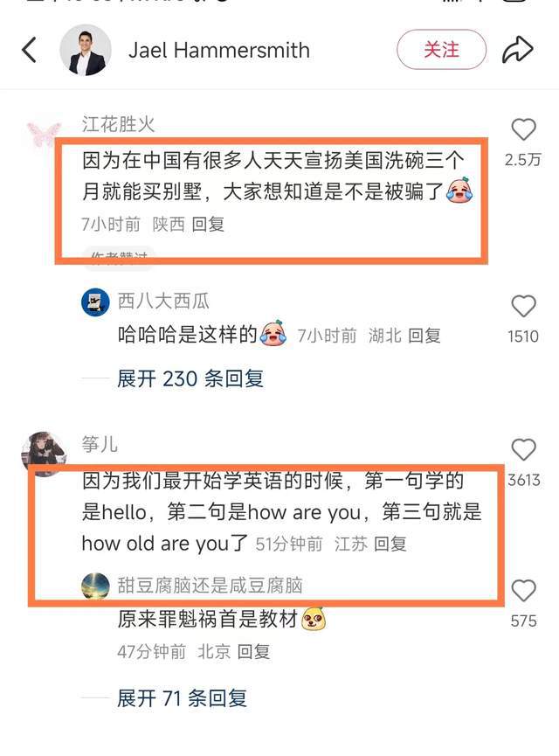559x756 pixels.
Task: Follow the author with 关注 button
Action: pyautogui.click(x=441, y=50)
